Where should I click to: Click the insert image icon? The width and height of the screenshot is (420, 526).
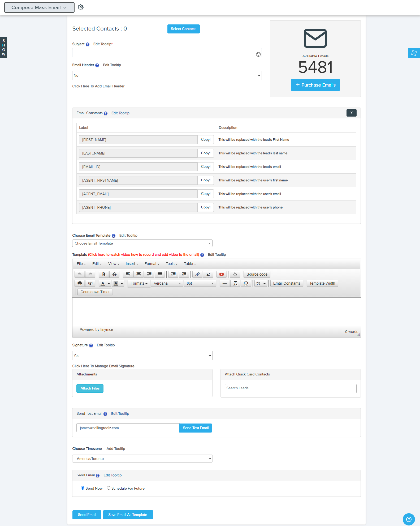click(x=208, y=274)
